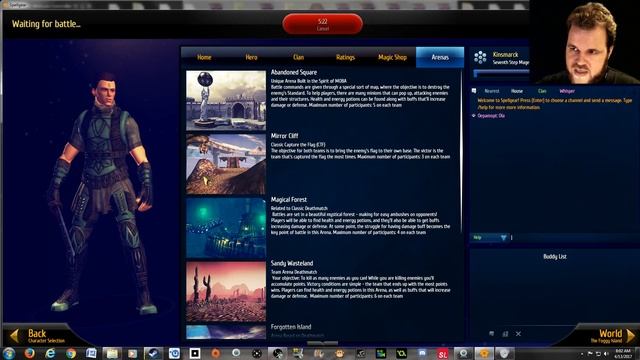Open the File Explorer folder in taskbar
Viewport: 640px width, 360px height.
pyautogui.click(x=112, y=353)
